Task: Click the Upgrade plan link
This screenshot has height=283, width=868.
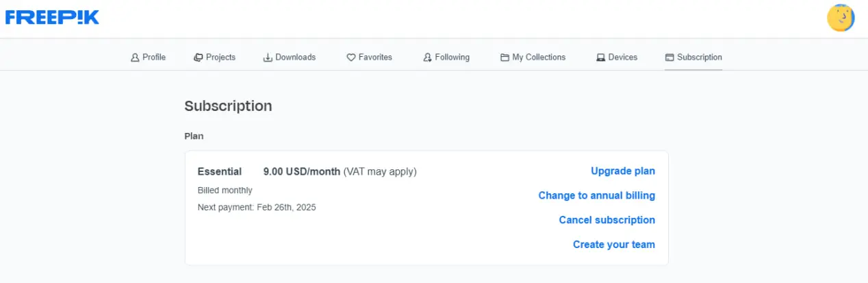Action: coord(623,171)
